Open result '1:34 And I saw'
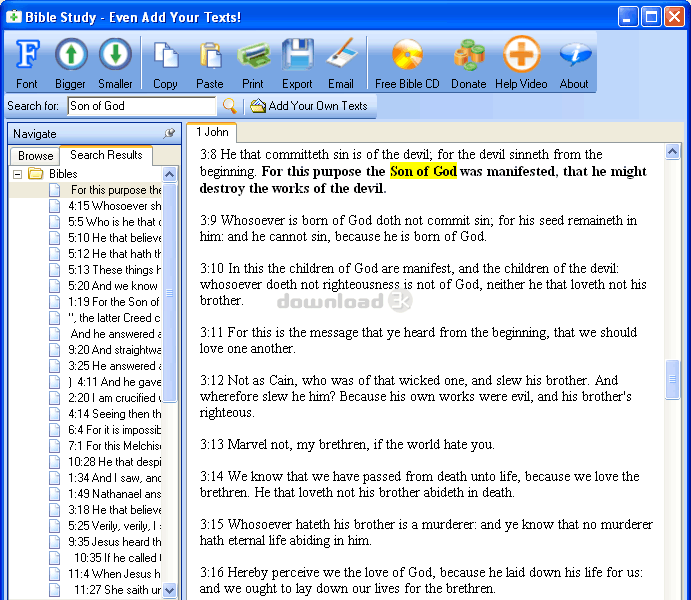Image resolution: width=691 pixels, height=600 pixels. tap(115, 478)
